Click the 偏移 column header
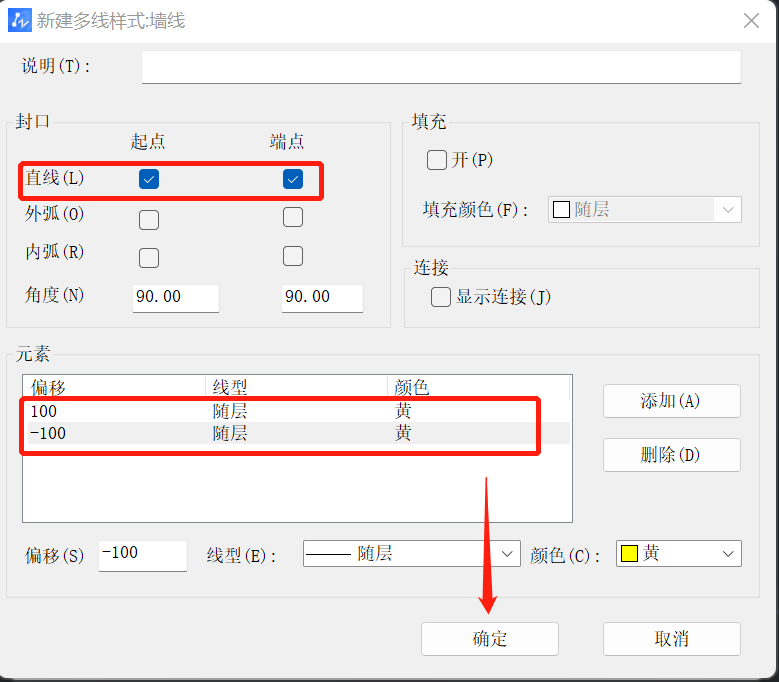Screen dimensions: 779x682 tap(114, 387)
